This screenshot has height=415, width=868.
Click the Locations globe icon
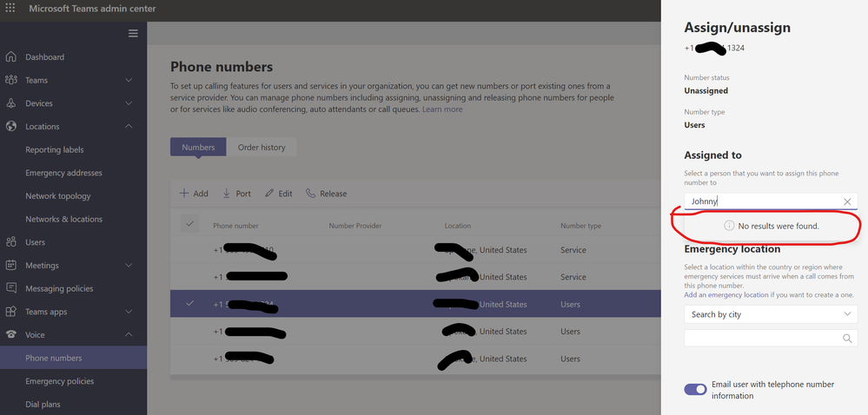(10, 126)
